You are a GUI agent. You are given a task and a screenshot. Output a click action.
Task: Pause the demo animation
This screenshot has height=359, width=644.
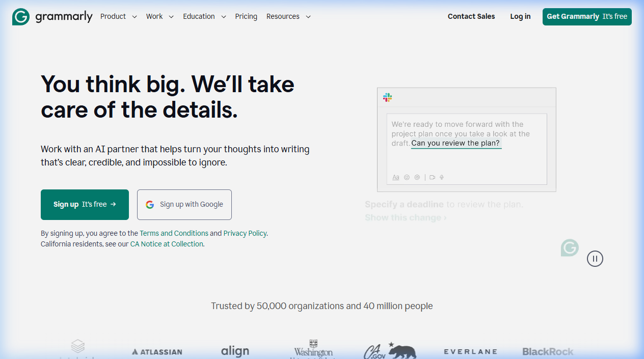595,259
